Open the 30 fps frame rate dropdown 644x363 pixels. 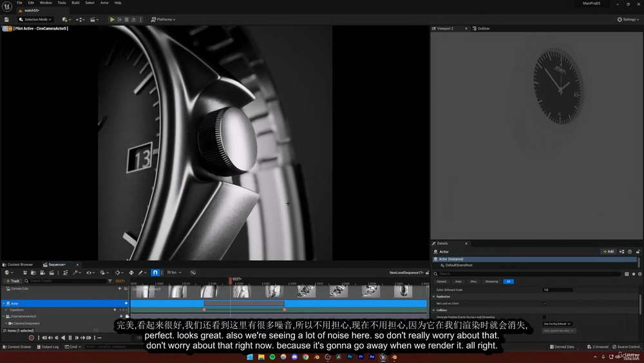(174, 273)
